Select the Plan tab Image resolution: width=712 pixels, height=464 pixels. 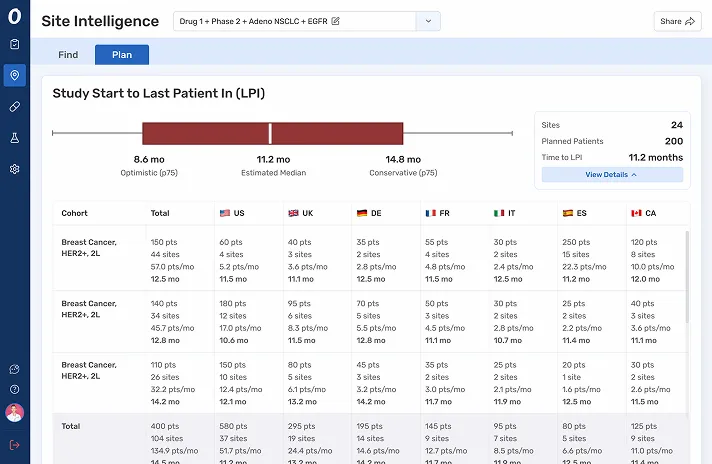click(122, 55)
